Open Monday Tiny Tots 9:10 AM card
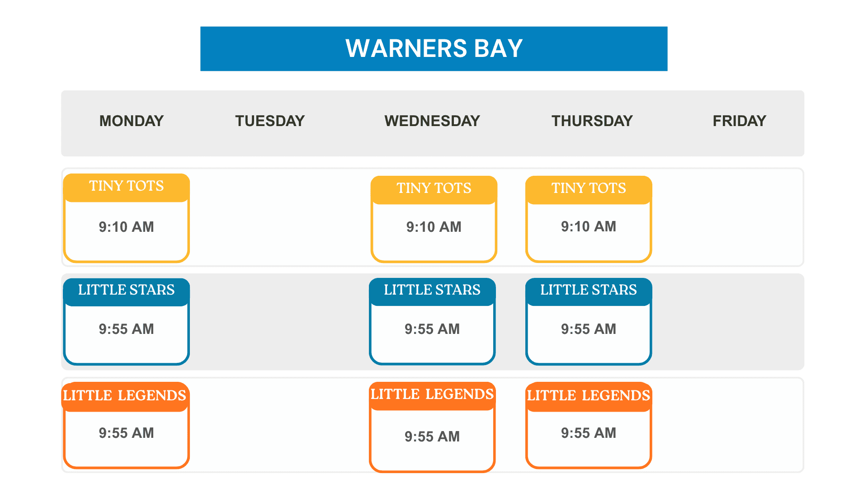This screenshot has height=488, width=868. (x=126, y=218)
